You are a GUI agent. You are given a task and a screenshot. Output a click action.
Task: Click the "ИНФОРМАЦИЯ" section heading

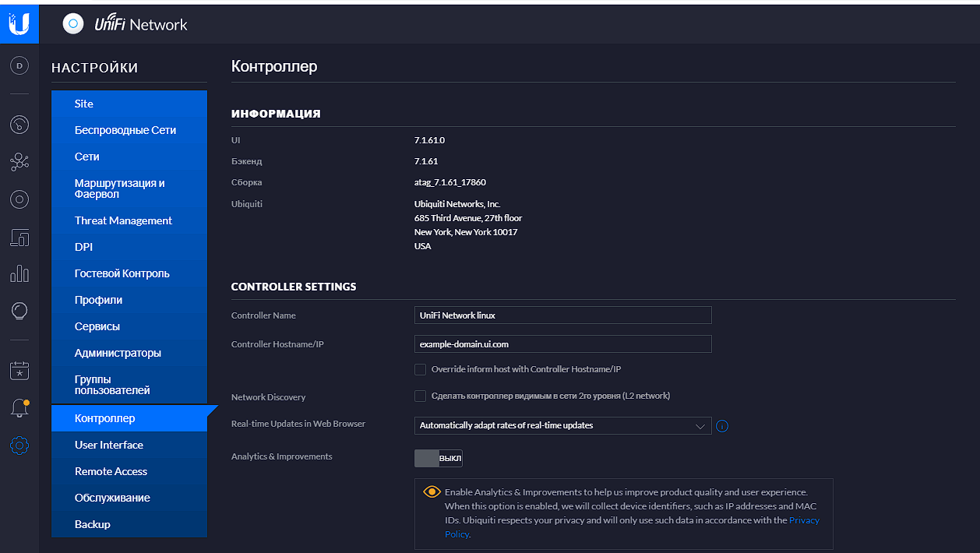[276, 114]
